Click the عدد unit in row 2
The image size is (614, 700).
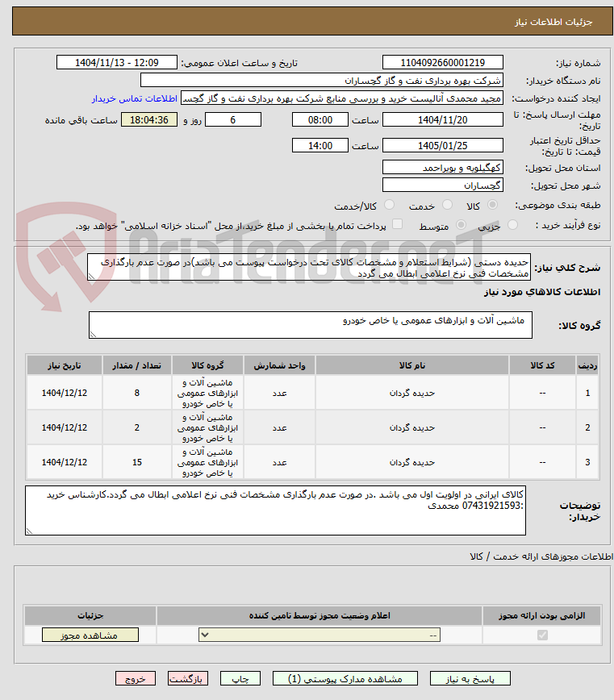[279, 427]
